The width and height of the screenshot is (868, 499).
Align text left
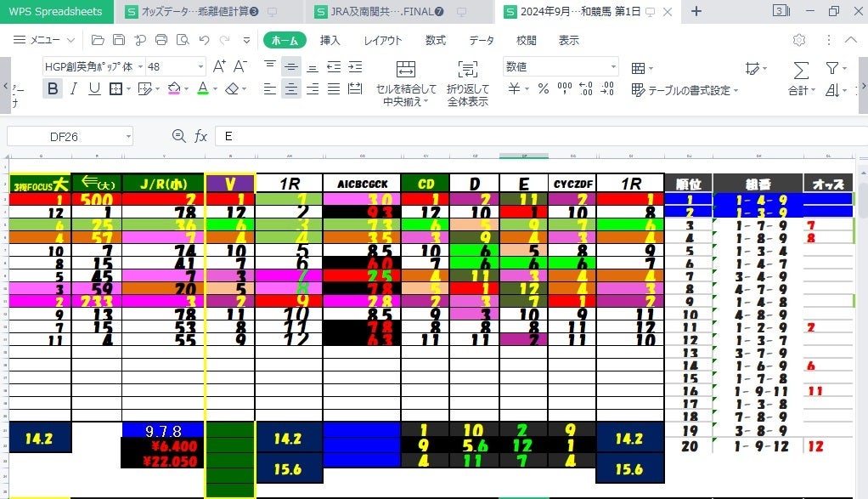pos(269,88)
